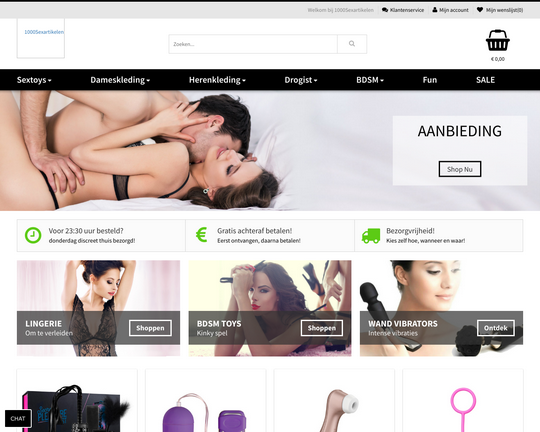Click the € 0,00 basket total
Image resolution: width=540 pixels, height=432 pixels.
498,59
